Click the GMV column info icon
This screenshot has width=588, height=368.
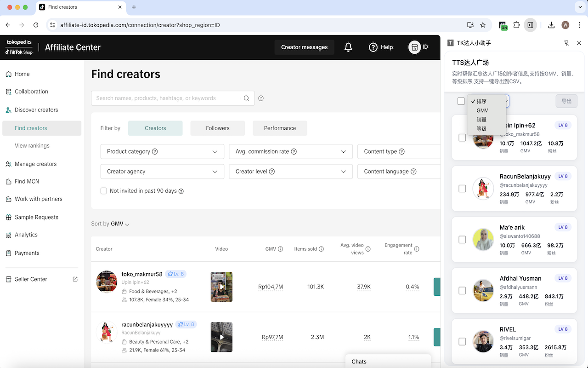(280, 249)
